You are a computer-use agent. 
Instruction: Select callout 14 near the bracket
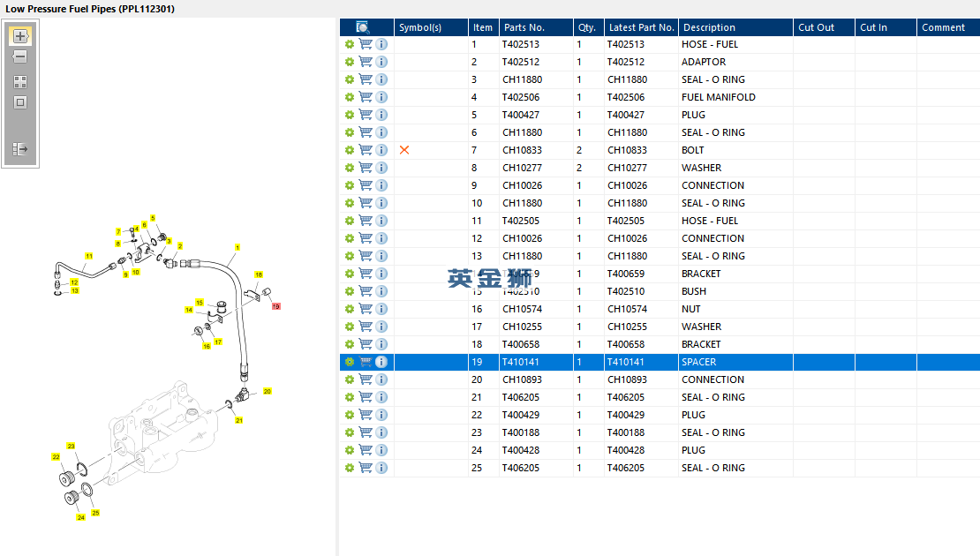point(189,310)
